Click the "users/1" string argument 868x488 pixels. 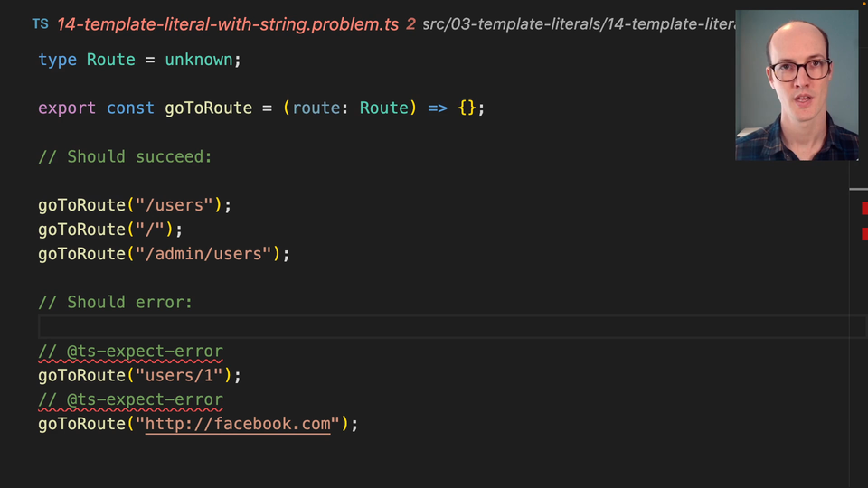[x=184, y=376]
